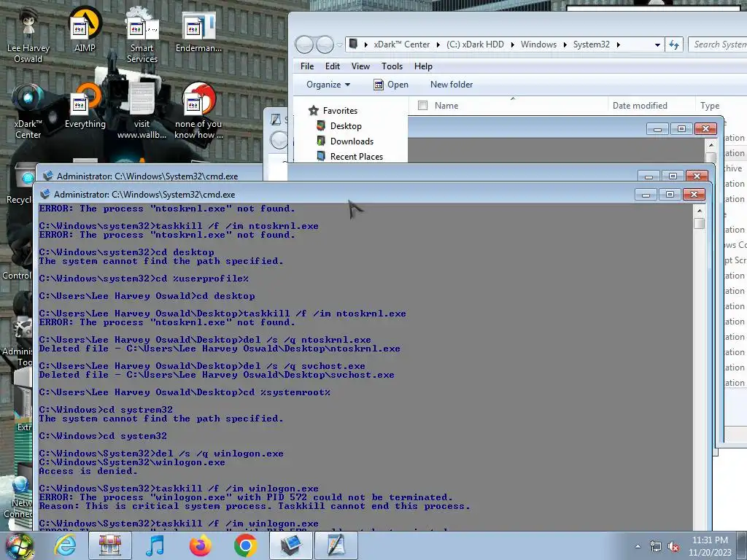The image size is (747, 560).
Task: Click the gray window's scrollbar up arrow
Action: [x=711, y=144]
